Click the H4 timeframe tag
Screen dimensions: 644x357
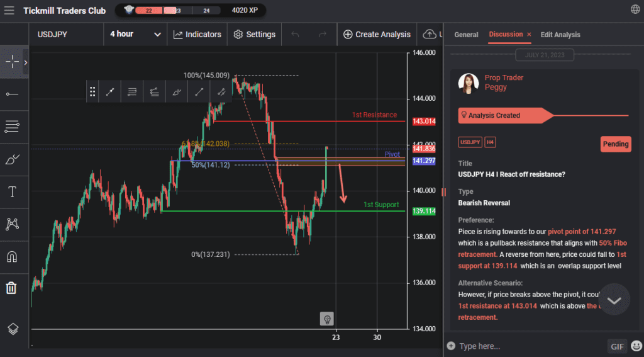coord(490,142)
